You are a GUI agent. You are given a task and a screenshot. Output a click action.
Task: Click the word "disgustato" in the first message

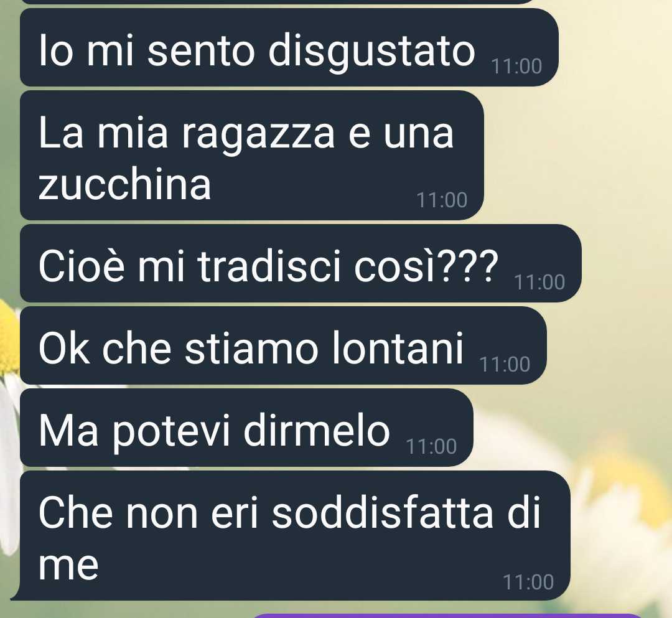pyautogui.click(x=371, y=52)
